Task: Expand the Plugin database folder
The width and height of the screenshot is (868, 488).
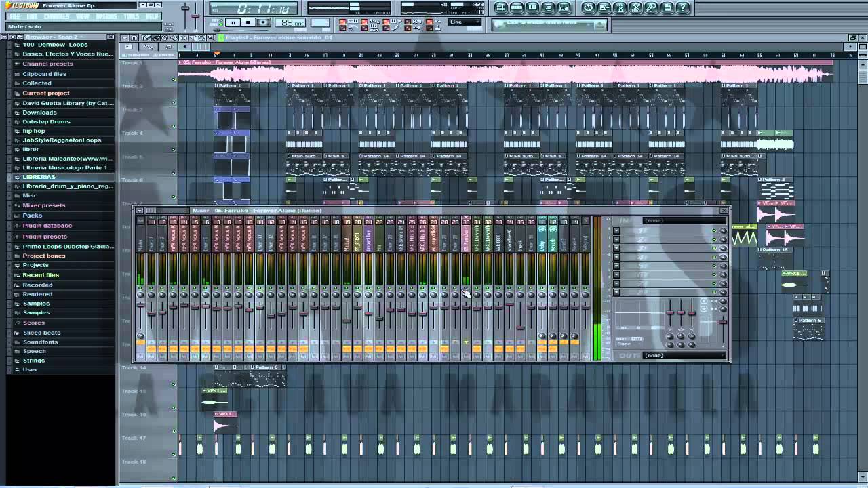Action: point(47,226)
